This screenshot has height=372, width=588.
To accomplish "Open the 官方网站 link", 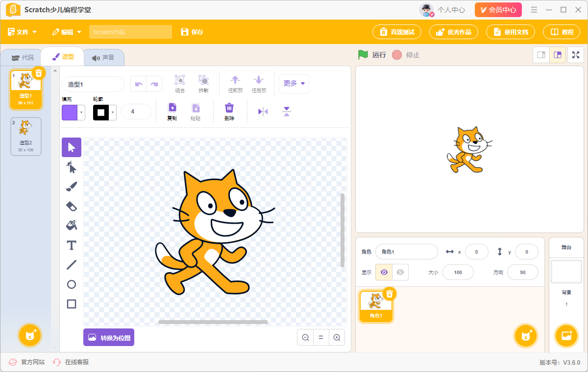I will coord(27,362).
